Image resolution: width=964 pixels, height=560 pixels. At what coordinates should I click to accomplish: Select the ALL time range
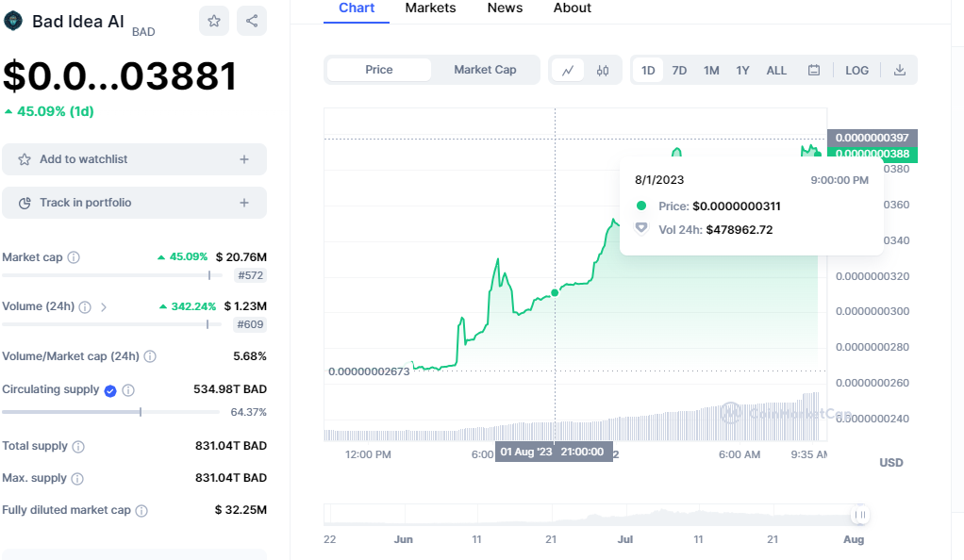(x=776, y=70)
